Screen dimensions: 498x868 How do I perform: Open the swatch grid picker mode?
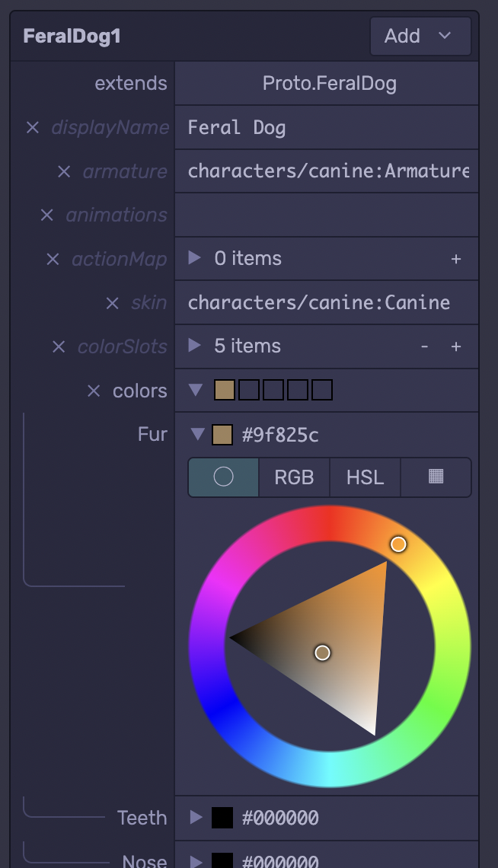(436, 477)
